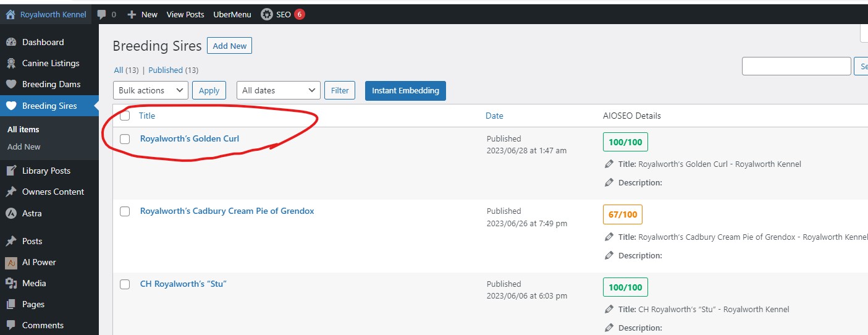Click pencil icon for CH Royalworth's Stu SEO title
The height and width of the screenshot is (335, 868).
609,309
